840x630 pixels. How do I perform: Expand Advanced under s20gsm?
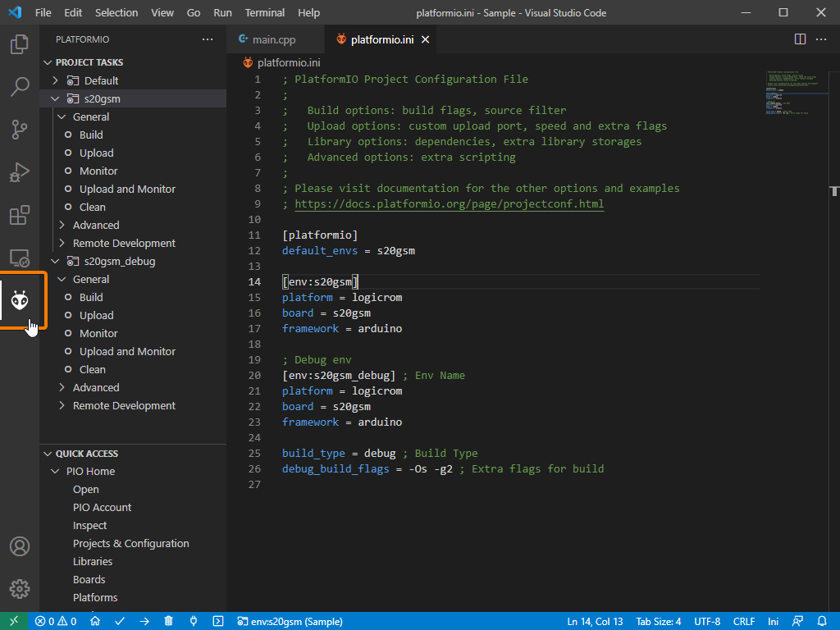click(62, 225)
